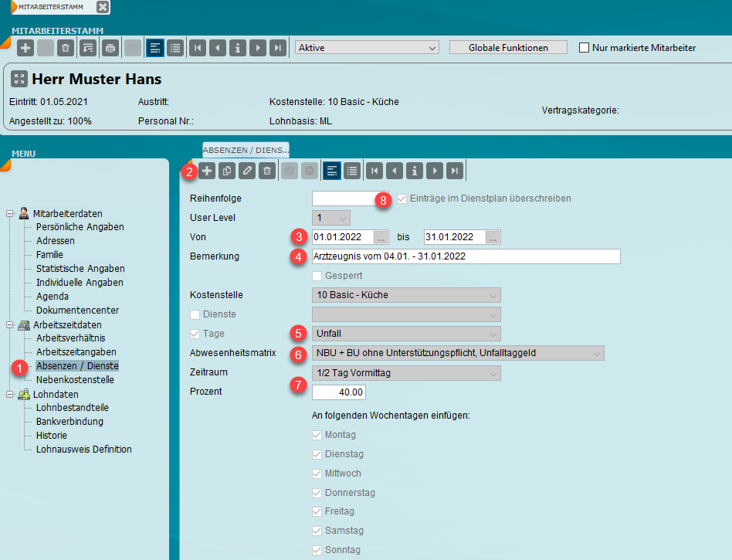This screenshot has height=560, width=732.
Task: Open the Zeitraum dropdown showing 1/2 Tag Vormittag
Action: (406, 373)
